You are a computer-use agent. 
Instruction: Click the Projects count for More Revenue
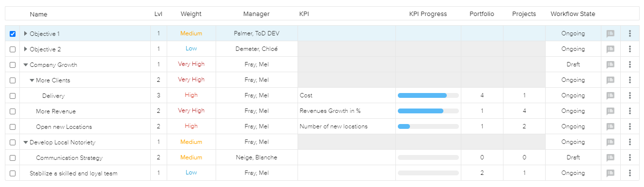point(524,111)
